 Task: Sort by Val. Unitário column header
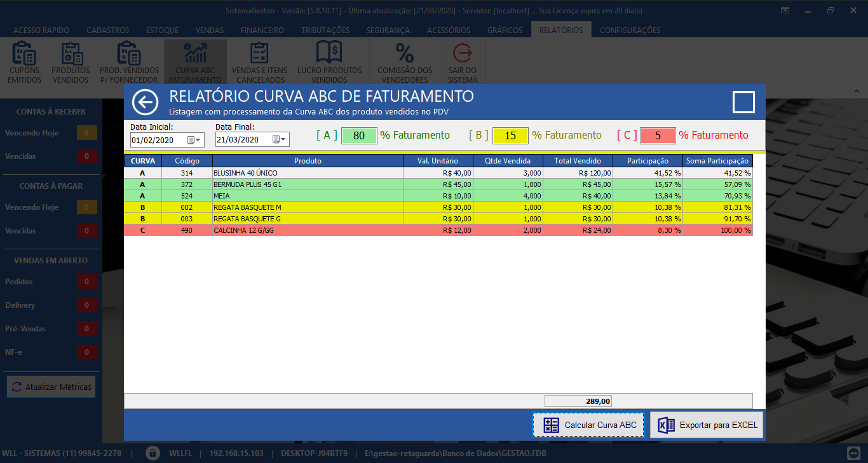pyautogui.click(x=438, y=161)
